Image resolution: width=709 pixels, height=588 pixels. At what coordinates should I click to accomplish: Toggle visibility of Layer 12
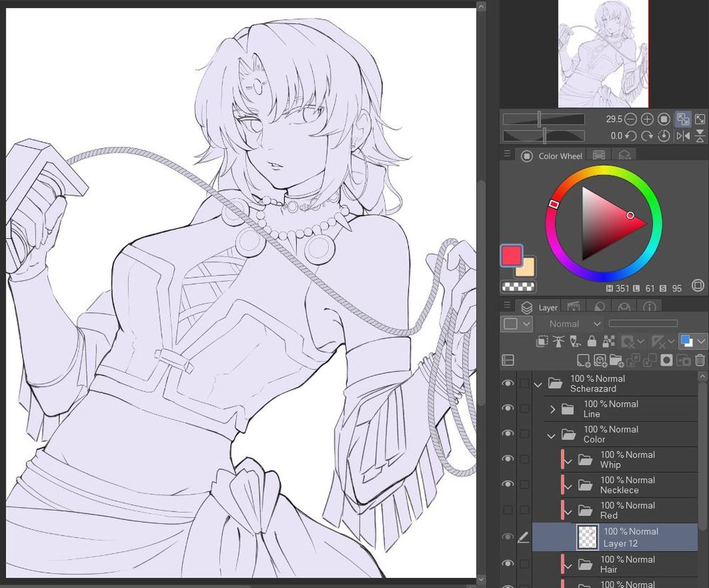[x=508, y=537]
